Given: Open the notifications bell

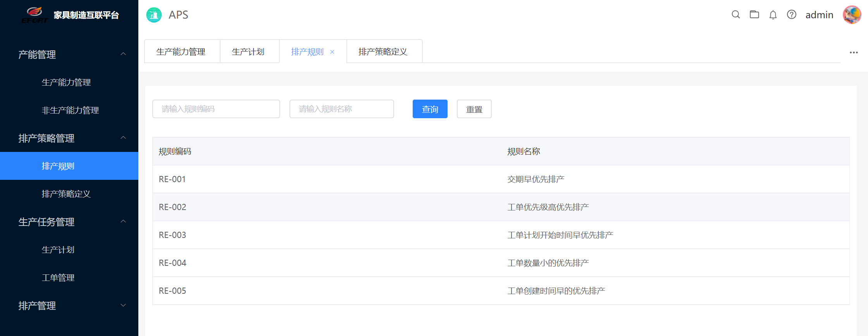Looking at the screenshot, I should point(773,15).
